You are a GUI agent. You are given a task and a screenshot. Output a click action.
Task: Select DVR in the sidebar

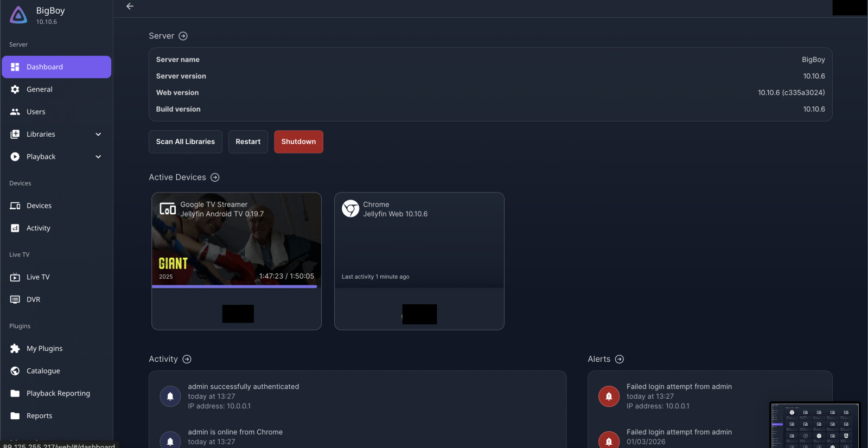[x=33, y=300]
